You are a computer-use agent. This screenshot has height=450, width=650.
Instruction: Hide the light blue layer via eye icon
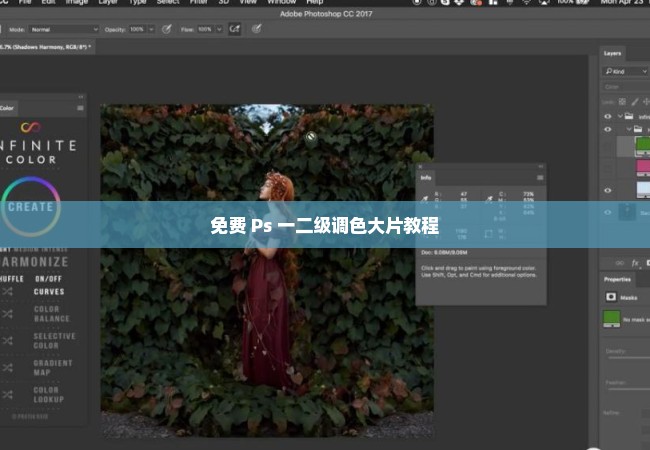[x=608, y=191]
